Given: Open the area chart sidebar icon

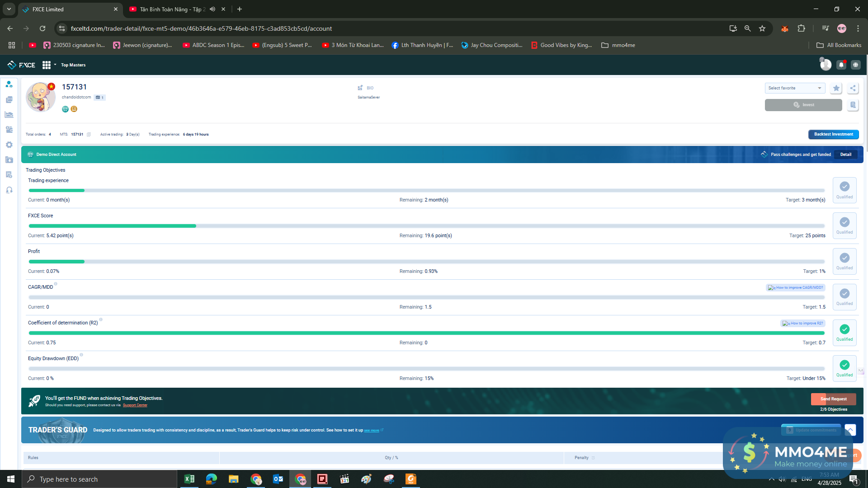Looking at the screenshot, I should coord(9,115).
